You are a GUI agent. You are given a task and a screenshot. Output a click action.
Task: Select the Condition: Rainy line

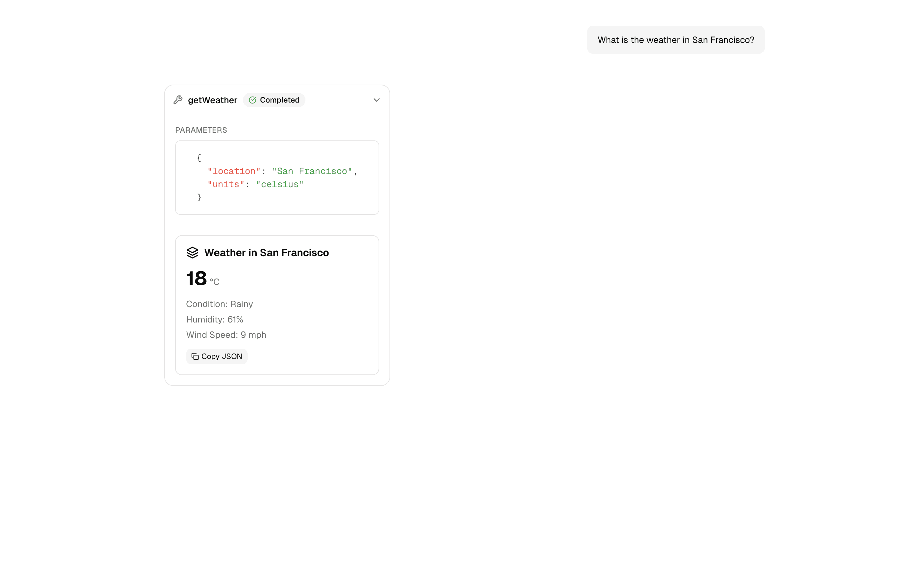(x=219, y=304)
